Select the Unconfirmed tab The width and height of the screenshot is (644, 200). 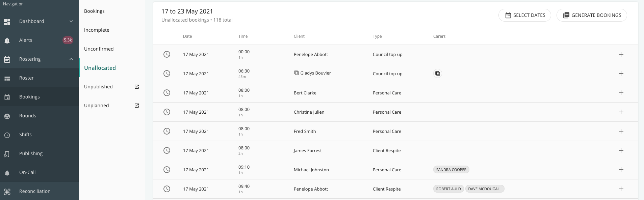click(99, 49)
